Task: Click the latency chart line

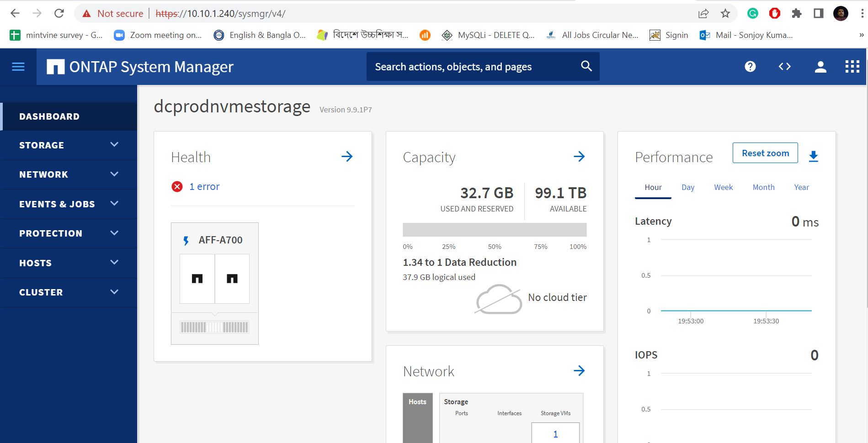Action: tap(736, 311)
